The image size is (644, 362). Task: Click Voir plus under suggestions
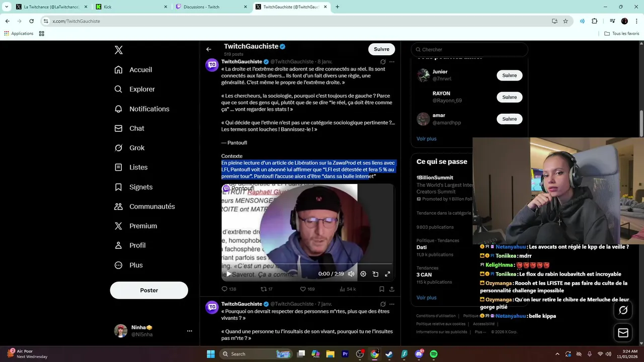click(426, 139)
